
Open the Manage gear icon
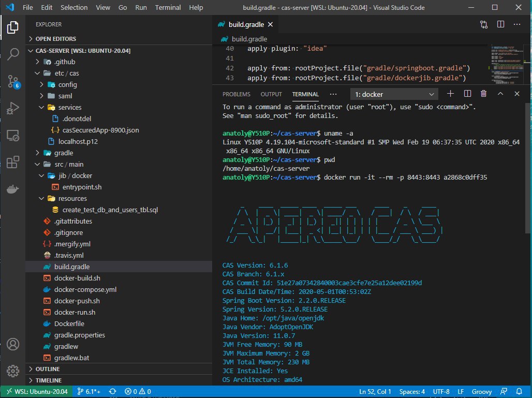(13, 371)
